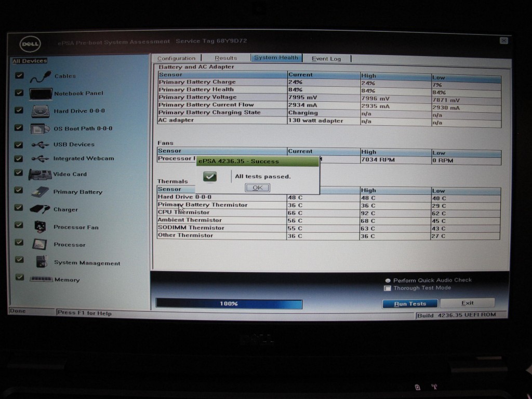Uncheck the Processor checkbox
Viewport: 532px width, 399px height.
coord(19,242)
